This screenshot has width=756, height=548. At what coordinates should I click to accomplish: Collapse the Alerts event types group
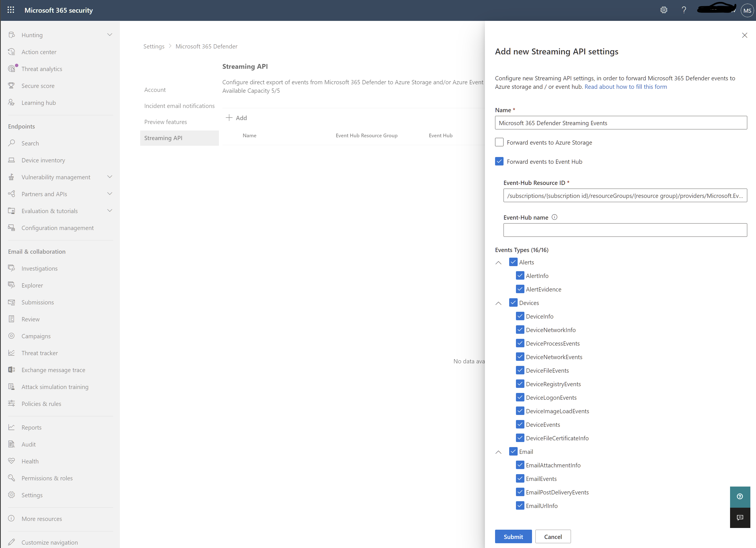tap(498, 262)
